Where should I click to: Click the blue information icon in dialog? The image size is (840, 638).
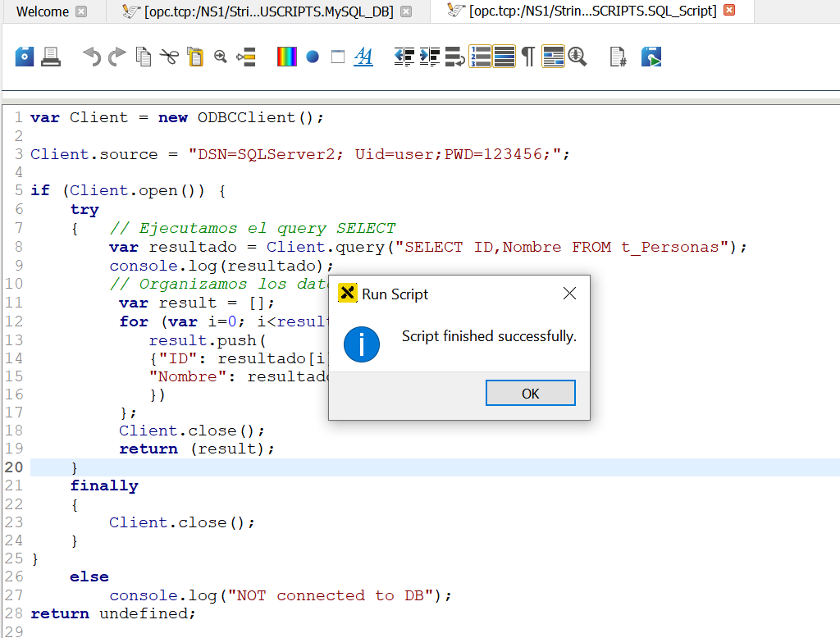pyautogui.click(x=362, y=344)
